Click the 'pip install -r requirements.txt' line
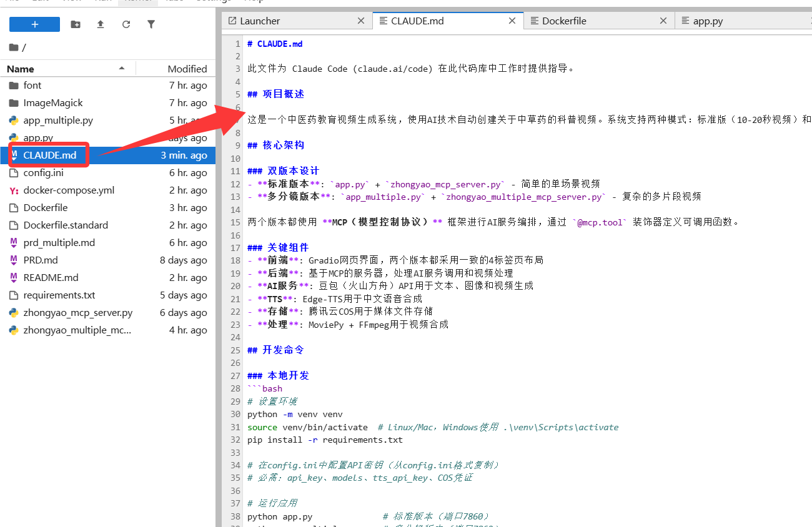Image resolution: width=812 pixels, height=527 pixels. [325, 440]
